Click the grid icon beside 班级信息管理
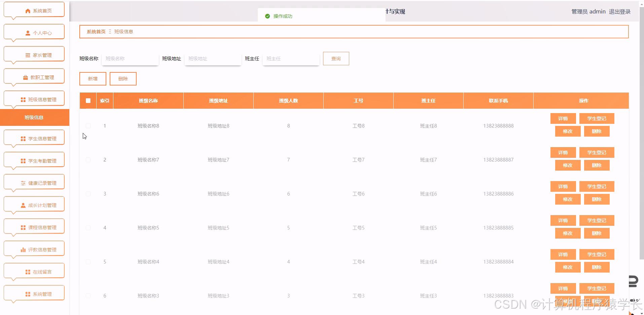The width and height of the screenshot is (644, 315). tap(23, 100)
